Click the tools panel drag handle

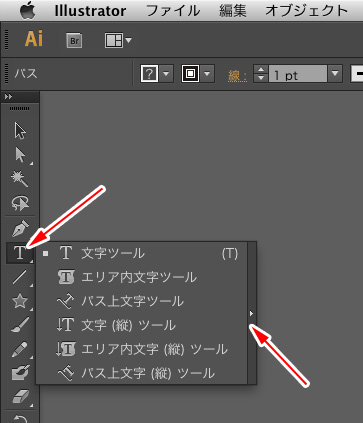coord(19,109)
